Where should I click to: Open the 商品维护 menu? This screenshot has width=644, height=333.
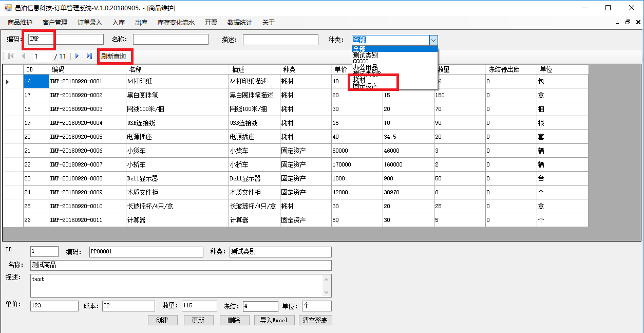point(20,23)
